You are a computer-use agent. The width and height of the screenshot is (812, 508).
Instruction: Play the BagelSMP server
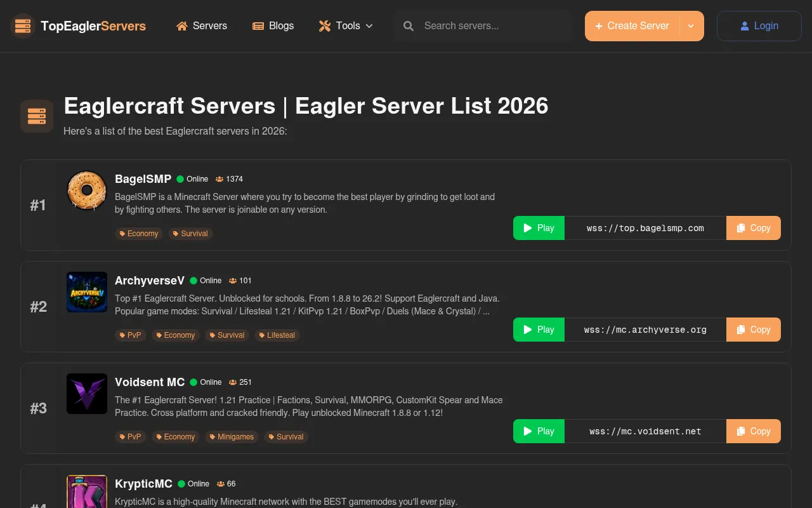(539, 228)
